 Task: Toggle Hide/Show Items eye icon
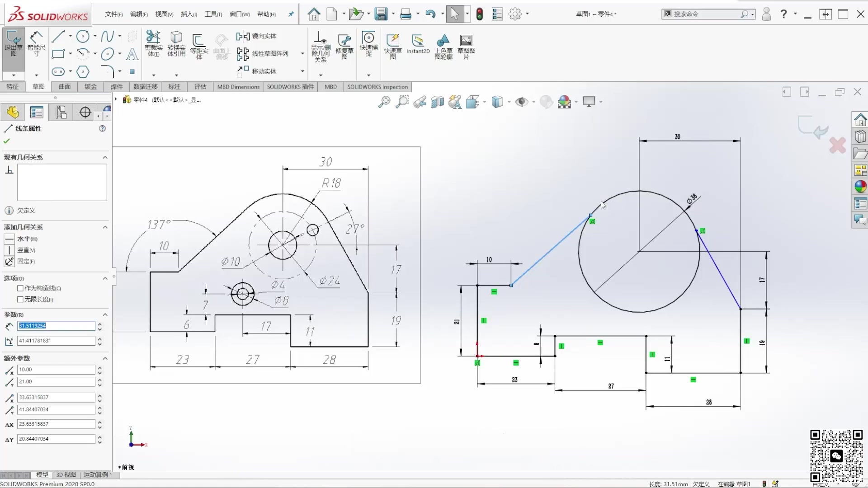pyautogui.click(x=522, y=102)
